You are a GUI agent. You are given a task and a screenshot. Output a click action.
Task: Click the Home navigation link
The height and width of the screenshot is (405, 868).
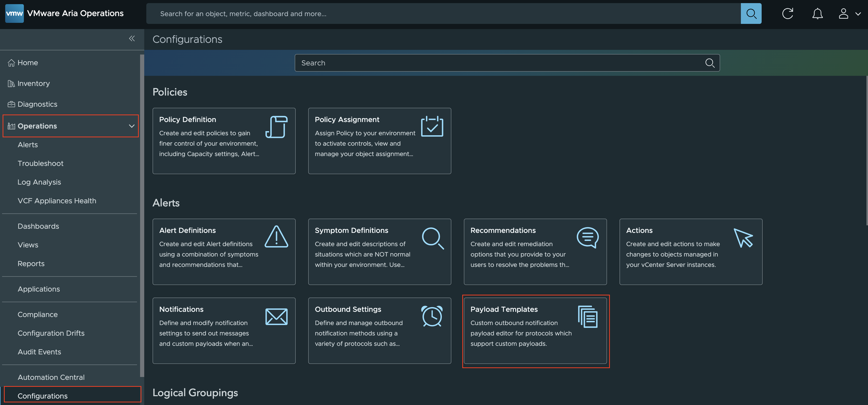pos(27,63)
